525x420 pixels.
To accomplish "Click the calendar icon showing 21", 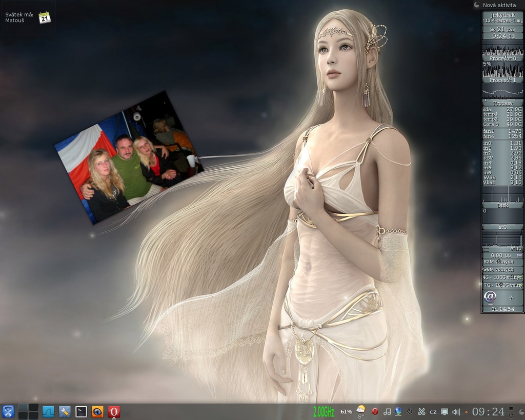I will pyautogui.click(x=45, y=18).
